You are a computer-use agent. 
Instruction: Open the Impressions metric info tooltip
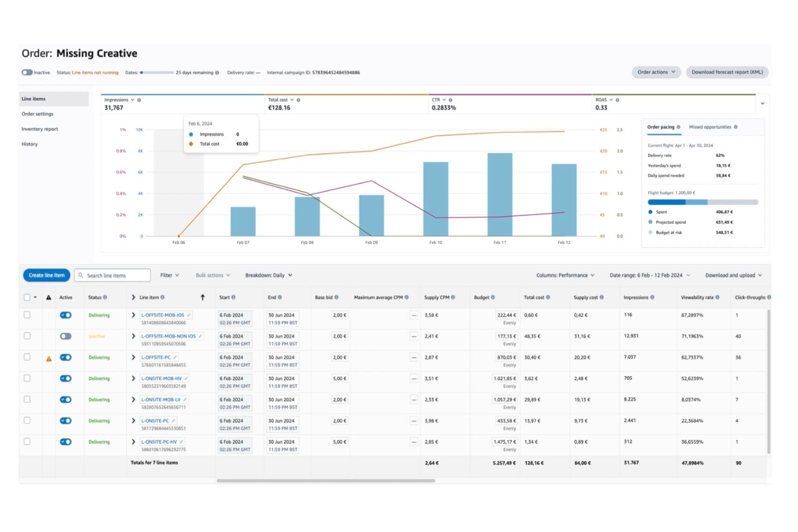(139, 100)
